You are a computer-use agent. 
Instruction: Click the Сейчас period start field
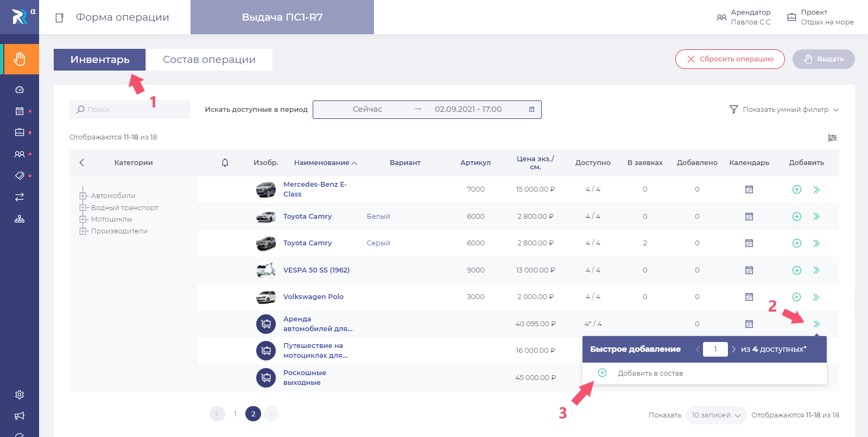click(368, 110)
